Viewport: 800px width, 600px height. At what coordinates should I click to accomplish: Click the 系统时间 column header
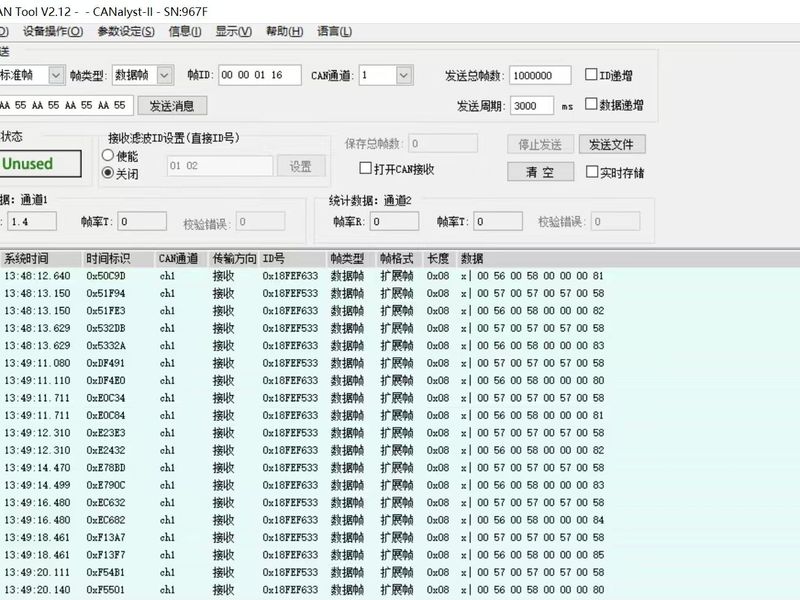tap(41, 259)
